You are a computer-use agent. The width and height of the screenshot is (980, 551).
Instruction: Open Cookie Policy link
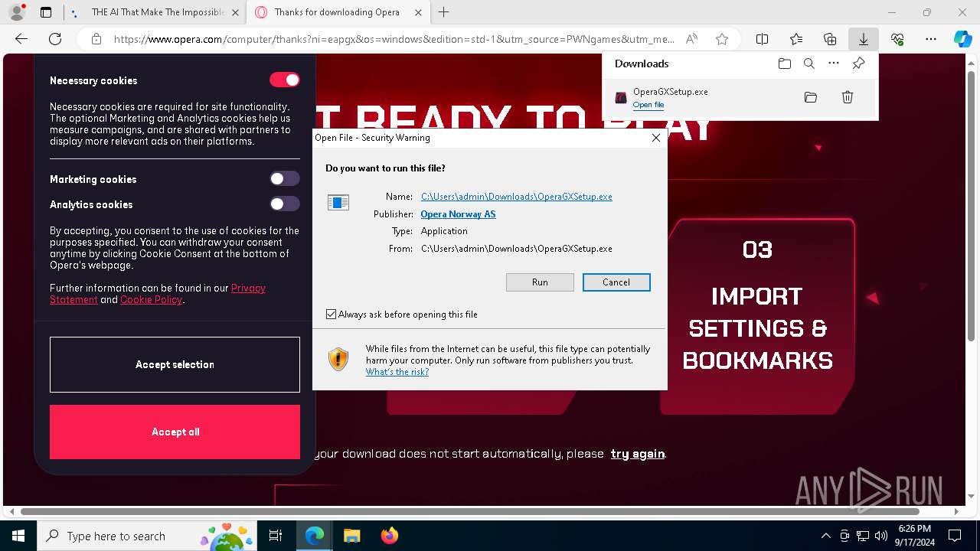click(x=152, y=300)
